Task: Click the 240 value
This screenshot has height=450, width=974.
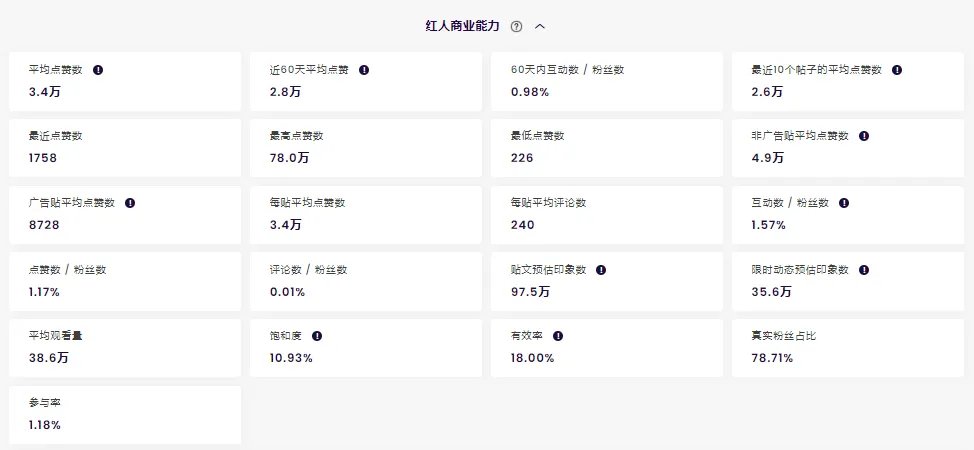Action: [522, 225]
